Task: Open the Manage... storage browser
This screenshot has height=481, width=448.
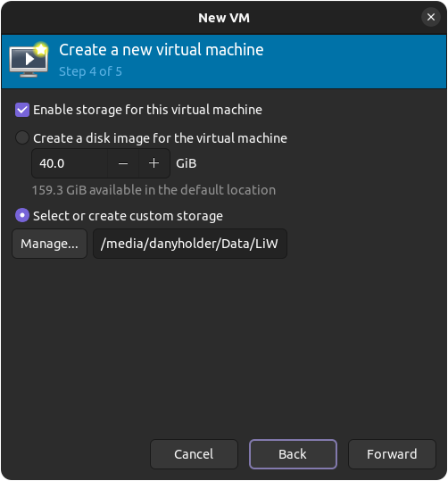Action: [x=49, y=244]
